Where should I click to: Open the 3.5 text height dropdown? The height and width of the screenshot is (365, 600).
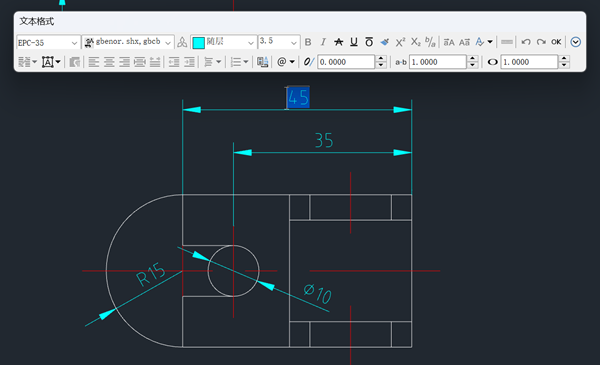click(278, 42)
